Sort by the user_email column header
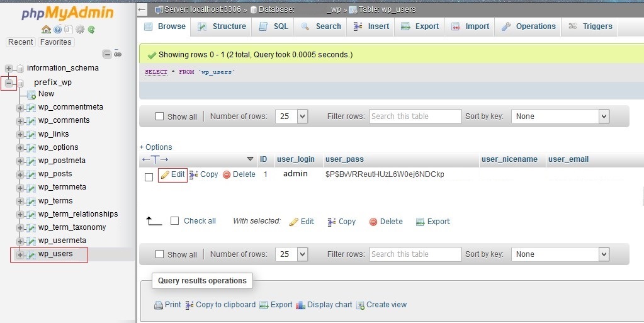Viewport: 644px width, 323px height. pyautogui.click(x=568, y=159)
